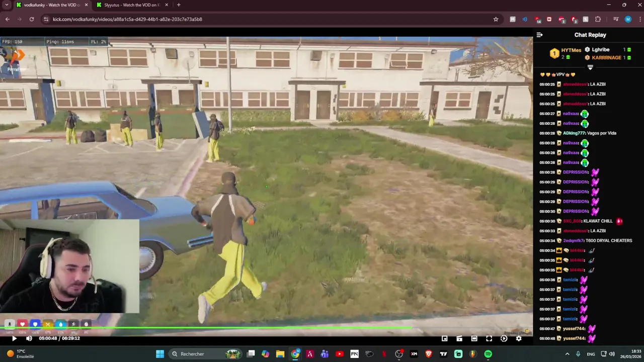Open playback speed control
644x362 pixels.
504,338
